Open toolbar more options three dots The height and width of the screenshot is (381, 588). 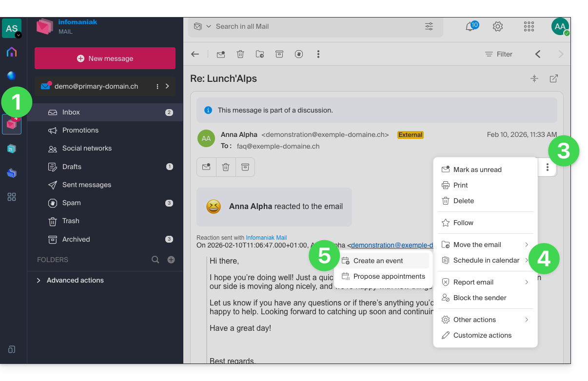[x=318, y=54]
